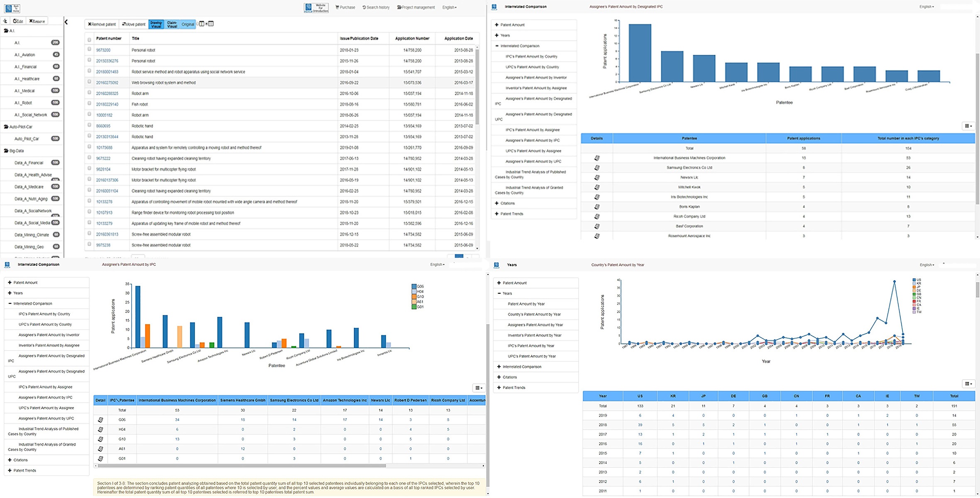Click the vertical scrollbar of the patent list table
Viewport: 980px width, 498px height.
pyautogui.click(x=477, y=86)
